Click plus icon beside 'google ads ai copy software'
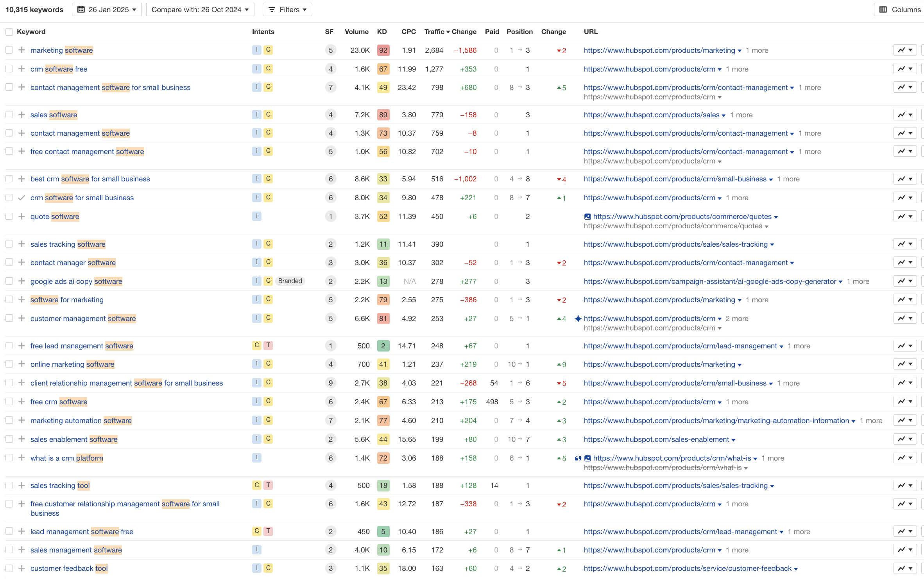This screenshot has width=924, height=581. coord(21,281)
